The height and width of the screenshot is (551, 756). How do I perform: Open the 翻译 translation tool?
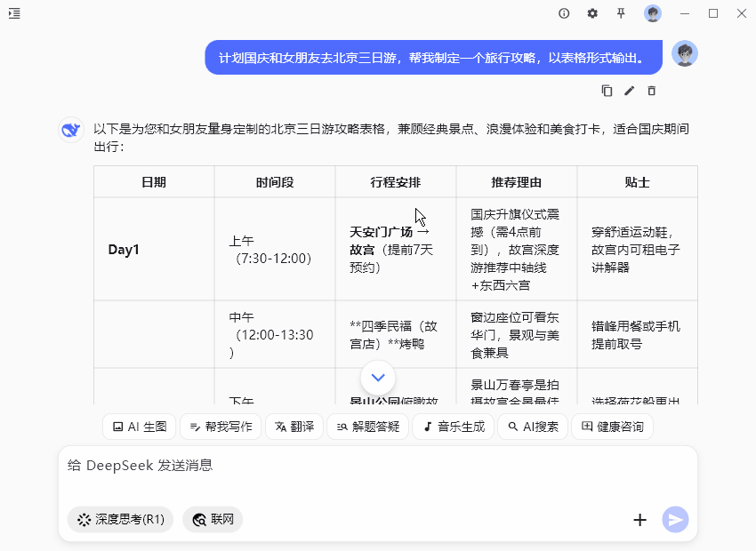pyautogui.click(x=294, y=427)
